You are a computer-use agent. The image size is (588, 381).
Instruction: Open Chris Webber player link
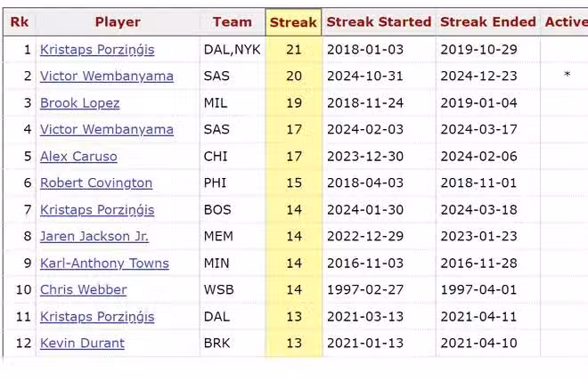pos(83,290)
